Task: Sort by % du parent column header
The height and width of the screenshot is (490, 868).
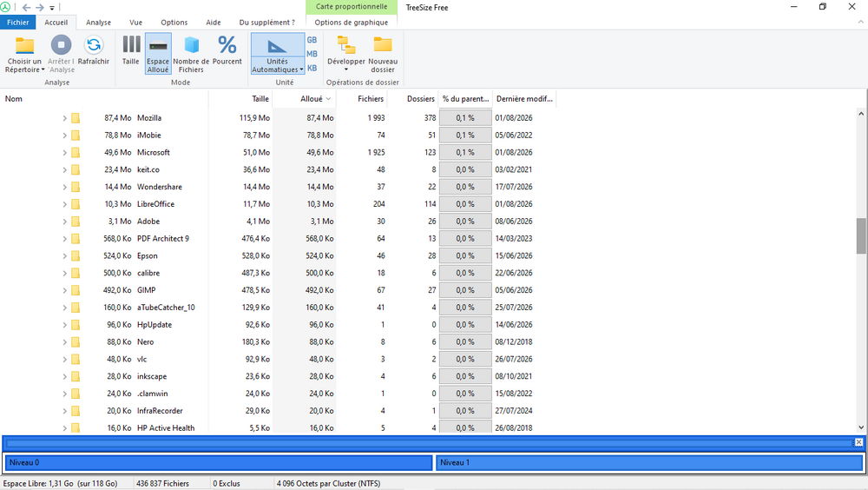Action: click(465, 99)
